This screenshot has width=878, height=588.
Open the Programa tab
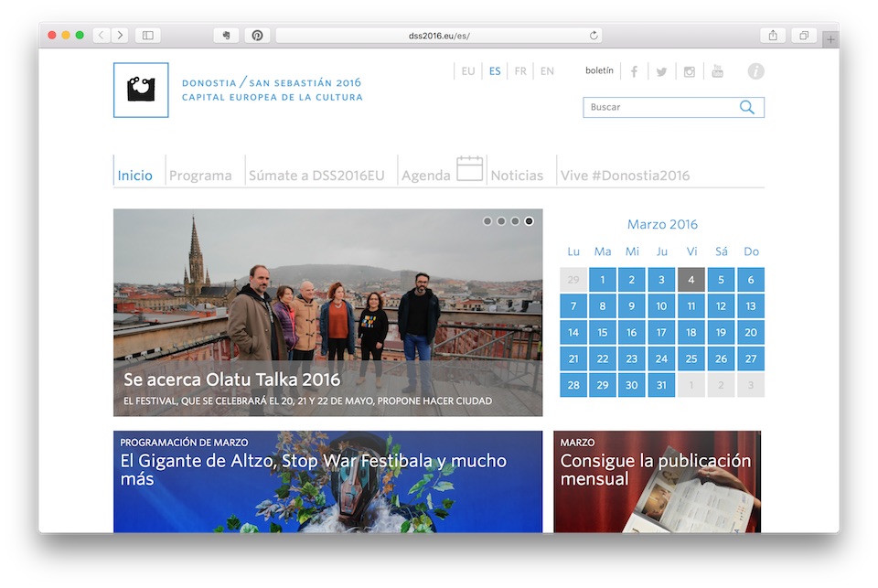pyautogui.click(x=200, y=176)
